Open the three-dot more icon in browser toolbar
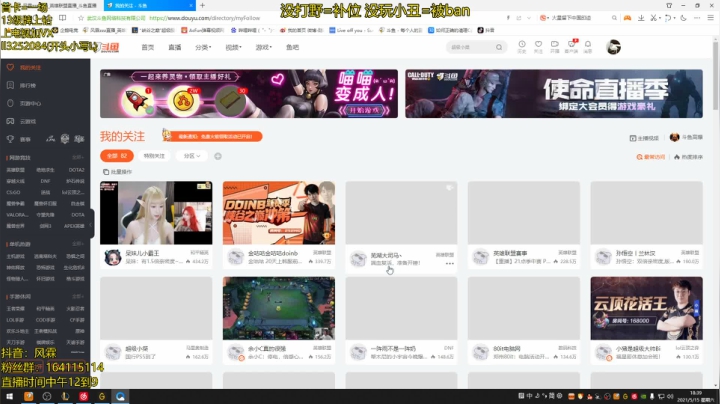This screenshot has height=404, width=720. pos(697,18)
